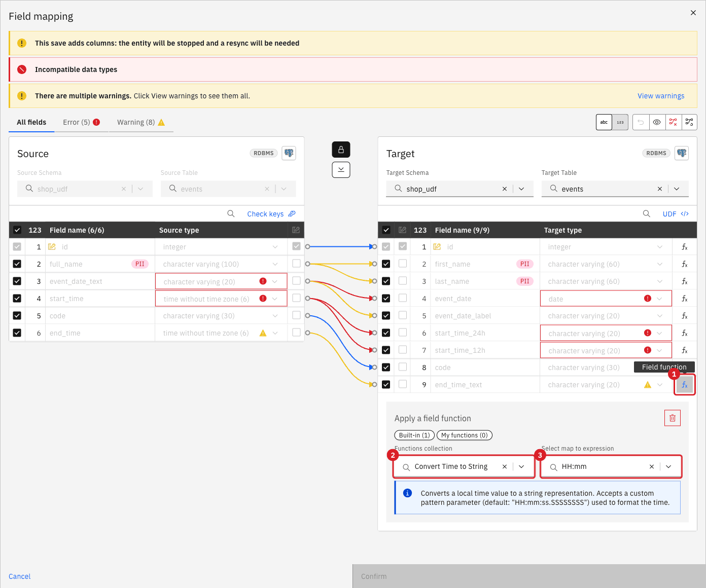
Task: Clear the Convert Time to String selection
Action: coord(505,467)
